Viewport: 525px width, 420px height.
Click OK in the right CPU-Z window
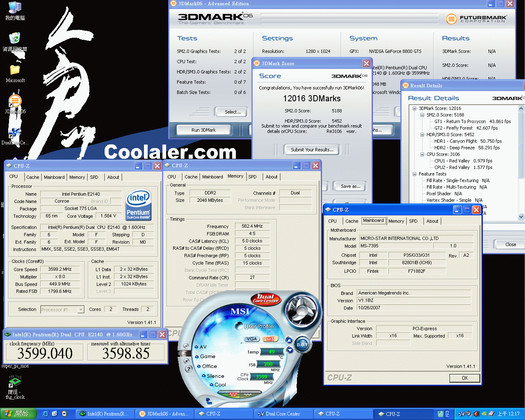point(465,378)
